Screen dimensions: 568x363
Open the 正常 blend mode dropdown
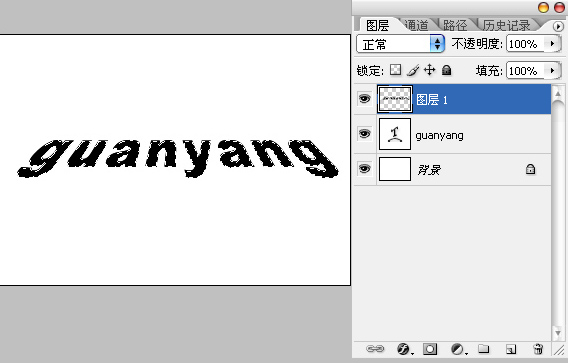400,44
